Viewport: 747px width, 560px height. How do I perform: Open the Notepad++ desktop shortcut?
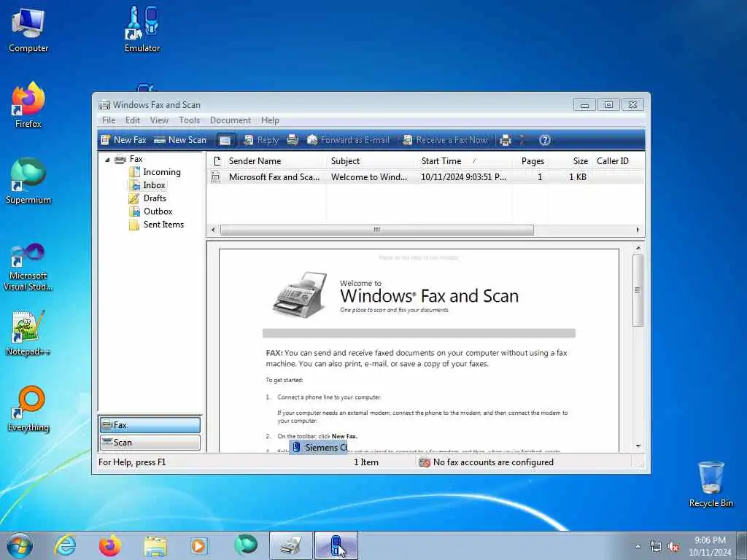(x=28, y=332)
